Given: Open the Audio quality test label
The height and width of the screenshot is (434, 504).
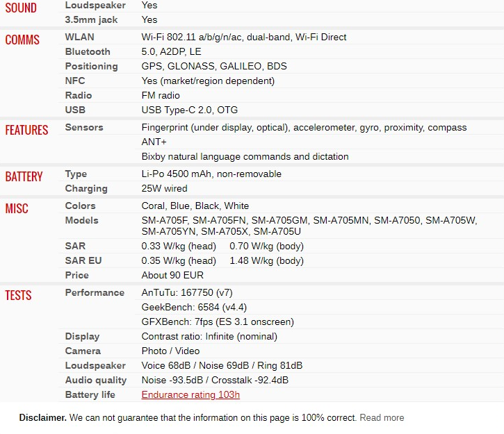Looking at the screenshot, I should tap(96, 380).
